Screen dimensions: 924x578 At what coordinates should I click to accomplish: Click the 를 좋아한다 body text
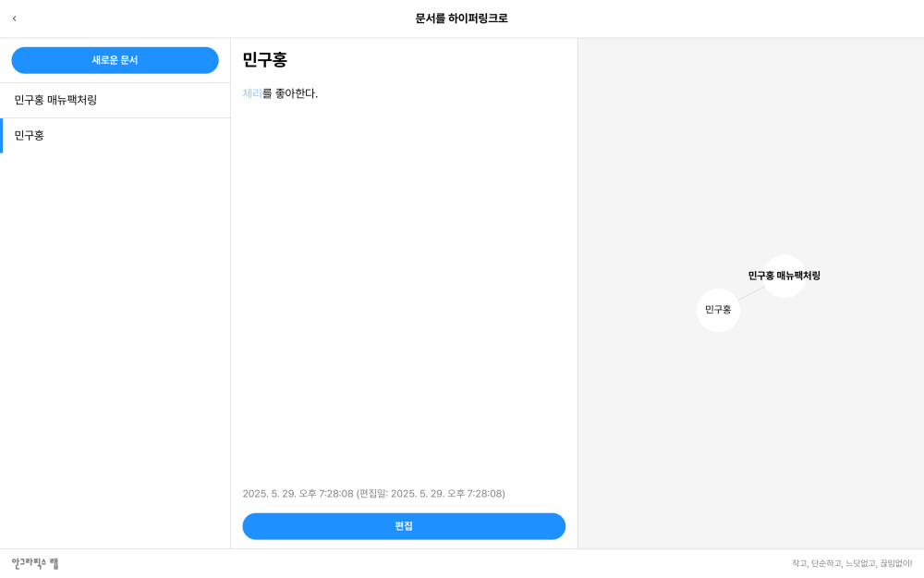(x=290, y=93)
